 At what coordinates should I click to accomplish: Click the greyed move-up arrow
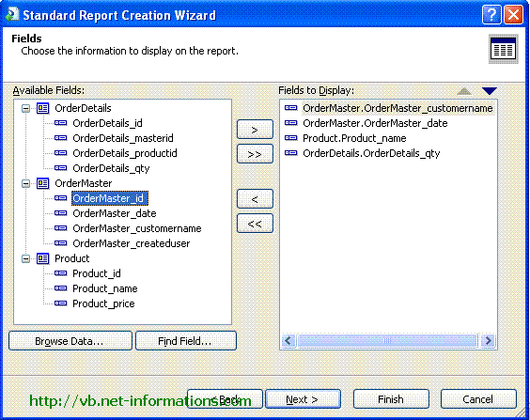coord(464,91)
